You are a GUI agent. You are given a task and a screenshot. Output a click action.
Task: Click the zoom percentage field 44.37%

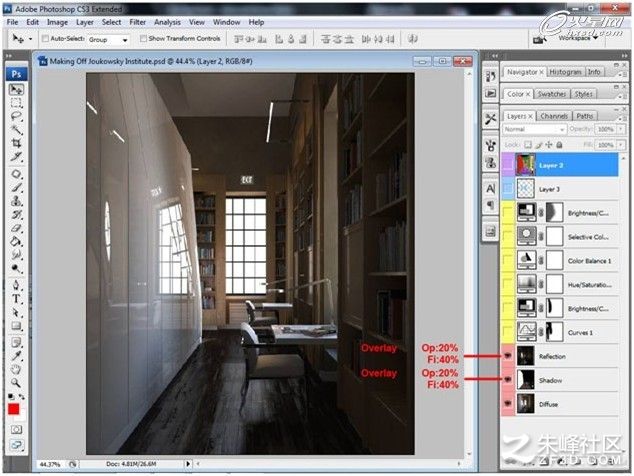[x=51, y=464]
